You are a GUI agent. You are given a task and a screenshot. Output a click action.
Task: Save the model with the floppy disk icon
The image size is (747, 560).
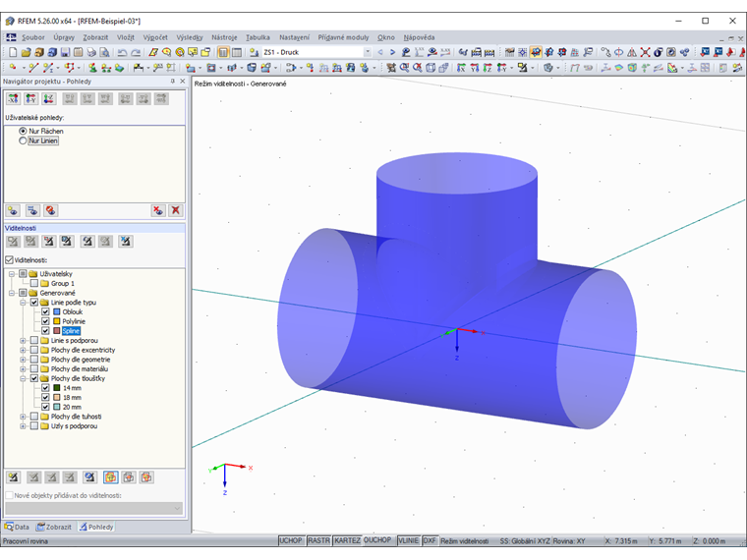tap(65, 52)
